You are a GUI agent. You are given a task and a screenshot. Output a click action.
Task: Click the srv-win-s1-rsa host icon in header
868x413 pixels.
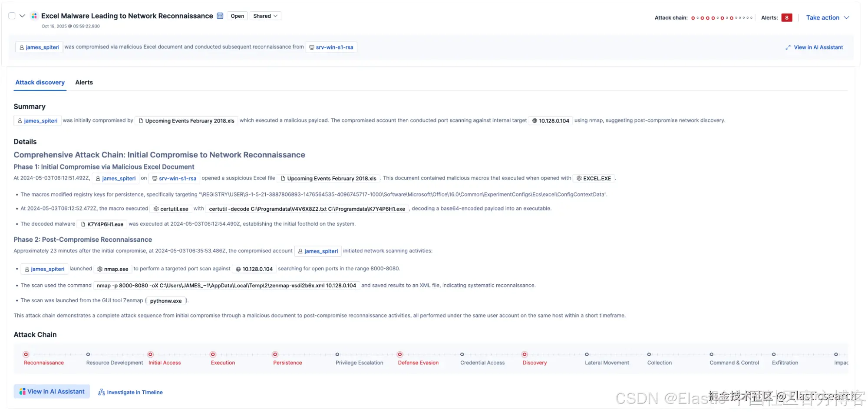(312, 47)
